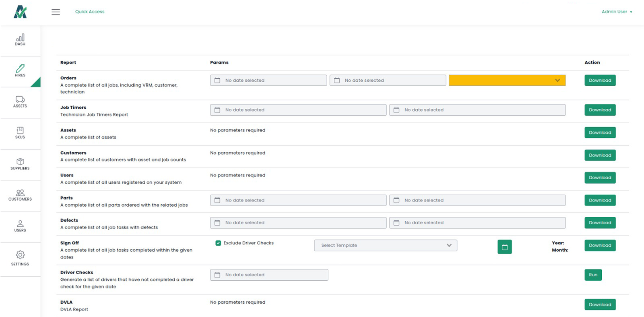Click the company logo at top left
Viewport: 644px width, 317px height.
coord(20,12)
